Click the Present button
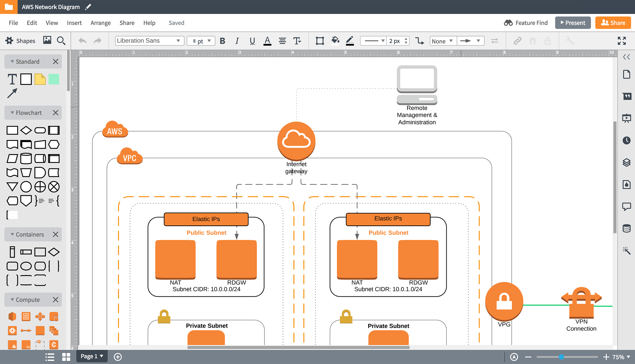 [573, 23]
